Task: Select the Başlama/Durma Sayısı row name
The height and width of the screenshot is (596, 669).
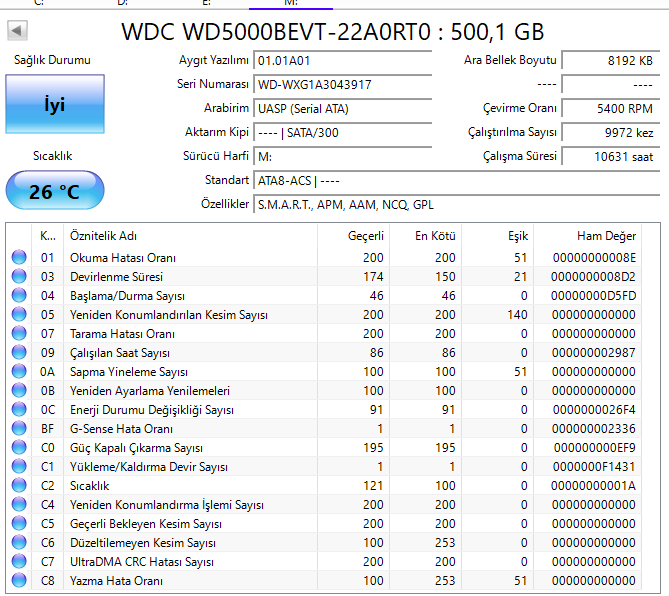Action: [127, 296]
